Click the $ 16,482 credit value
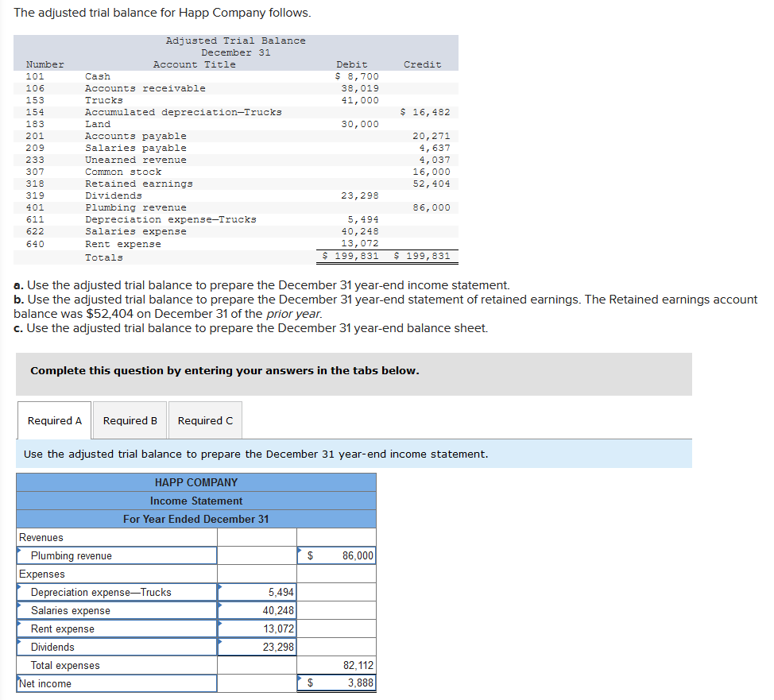Viewport: 774px width, 700px height. (425, 112)
